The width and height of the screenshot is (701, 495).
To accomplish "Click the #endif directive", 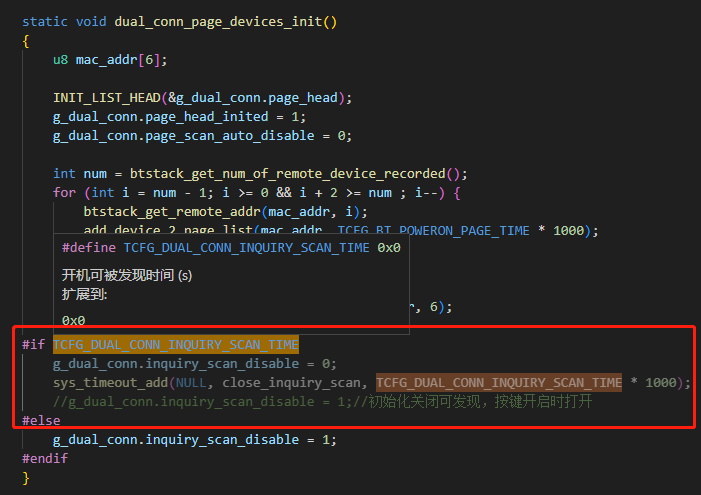I will point(45,459).
